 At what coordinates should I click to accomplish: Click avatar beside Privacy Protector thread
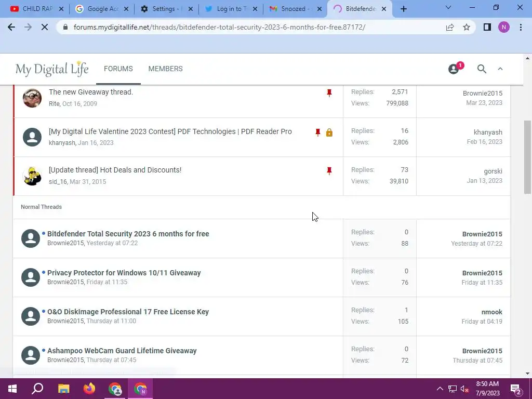tap(31, 277)
